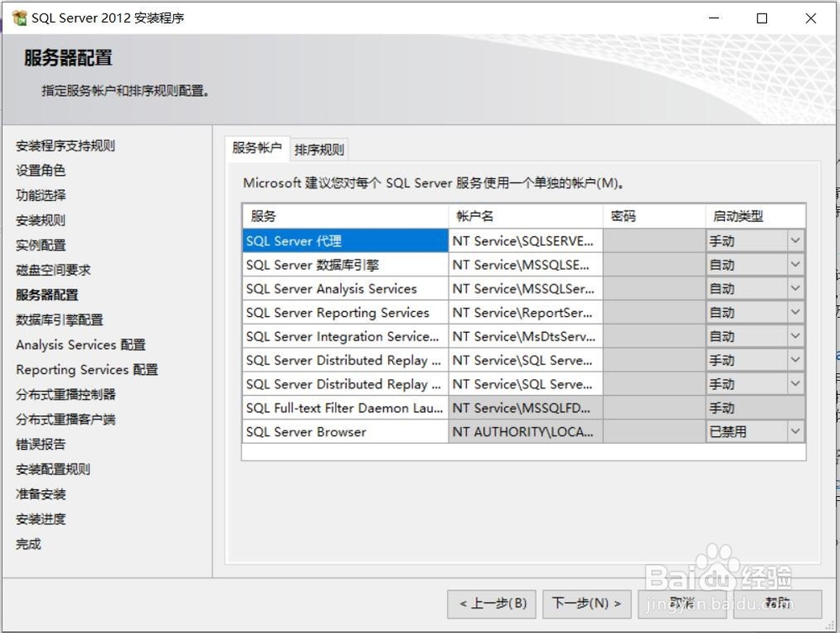
Task: Click the 帐户名 column header
Action: pyautogui.click(x=526, y=216)
